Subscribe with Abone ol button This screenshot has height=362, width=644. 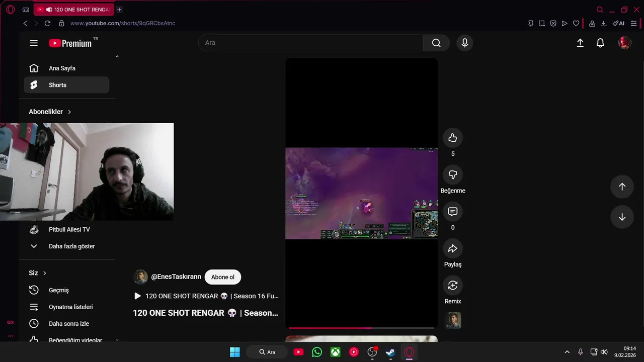tap(223, 277)
